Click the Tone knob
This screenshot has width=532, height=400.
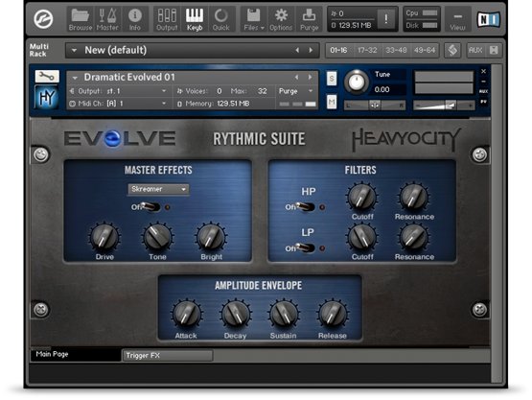(x=158, y=237)
